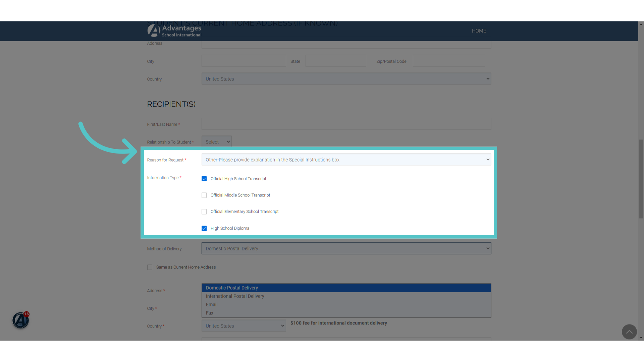Pick Email delivery option
The image size is (644, 362).
(346, 305)
